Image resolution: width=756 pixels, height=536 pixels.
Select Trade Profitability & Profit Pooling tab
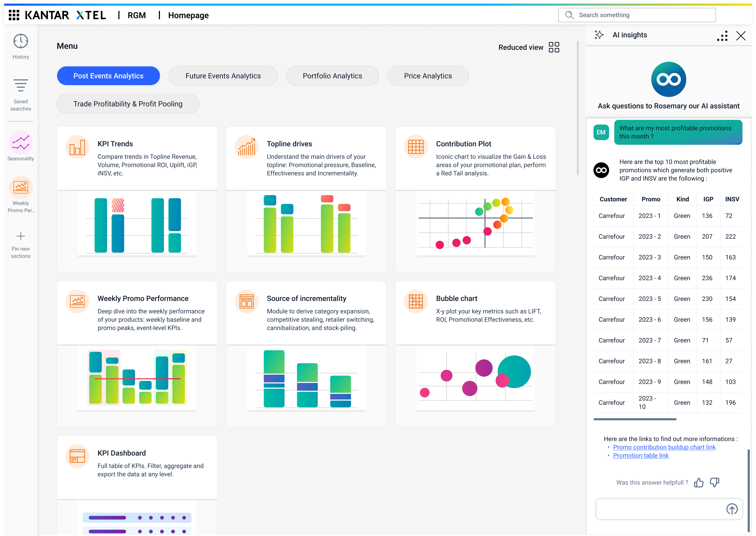coord(128,104)
